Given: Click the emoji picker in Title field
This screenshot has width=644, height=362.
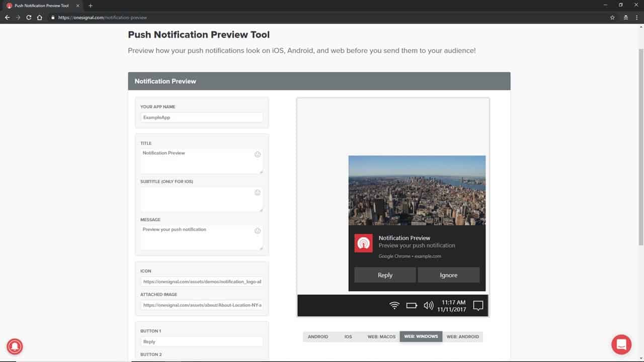Looking at the screenshot, I should click(x=258, y=154).
